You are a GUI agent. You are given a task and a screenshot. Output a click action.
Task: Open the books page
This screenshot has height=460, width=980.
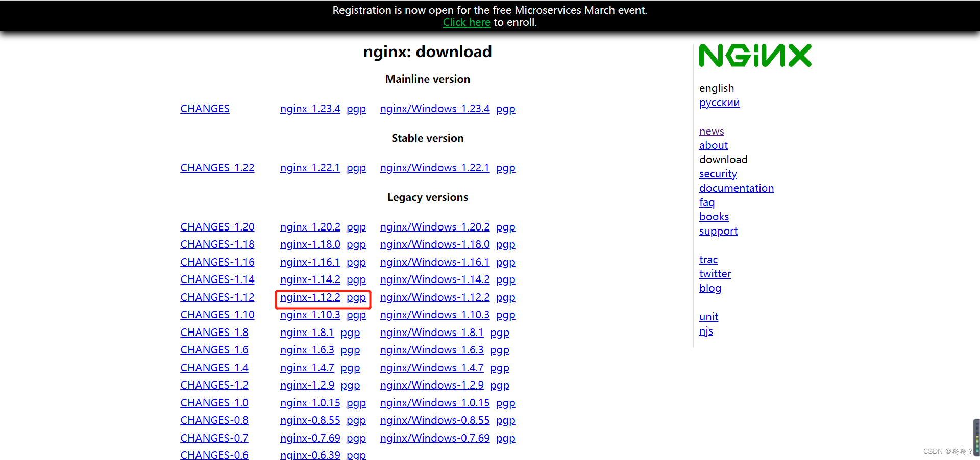point(714,217)
